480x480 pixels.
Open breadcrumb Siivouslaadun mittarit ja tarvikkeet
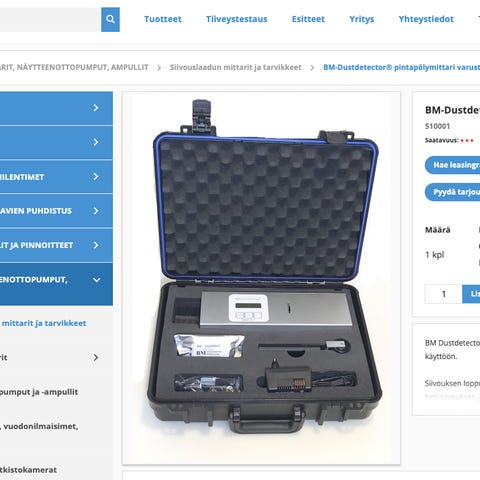point(235,67)
